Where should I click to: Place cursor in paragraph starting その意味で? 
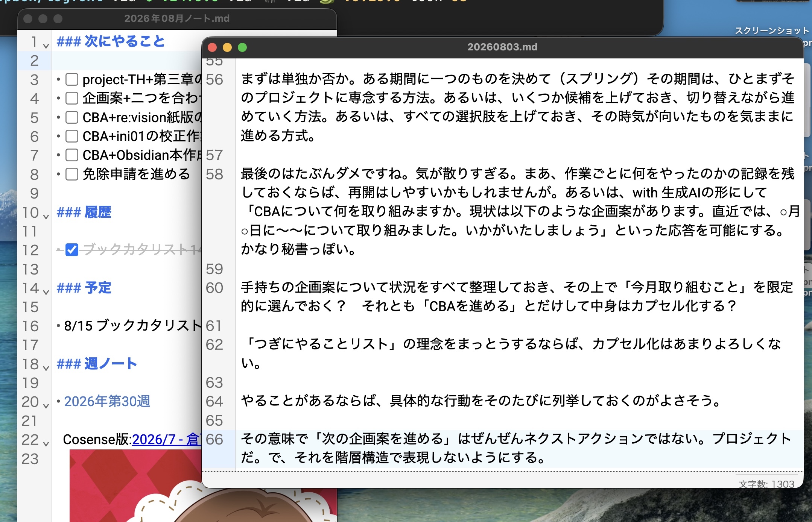point(516,448)
